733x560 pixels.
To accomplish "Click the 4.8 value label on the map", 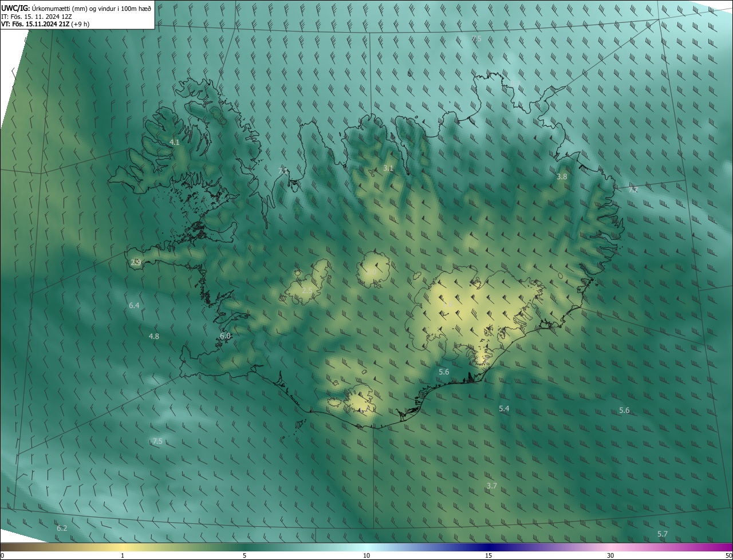I will click(154, 337).
